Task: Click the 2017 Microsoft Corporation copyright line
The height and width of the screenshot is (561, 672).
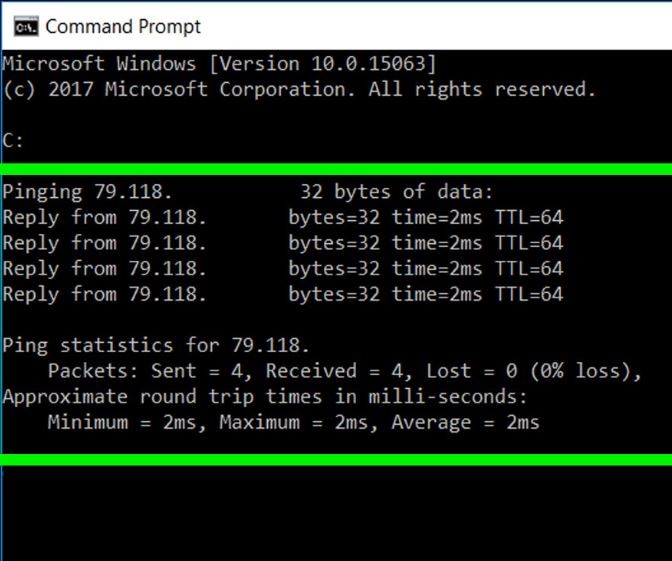Action: (299, 89)
